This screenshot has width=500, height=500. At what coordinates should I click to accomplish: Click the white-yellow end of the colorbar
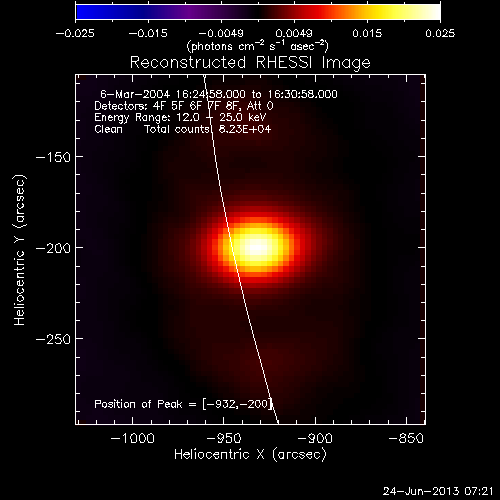tap(430, 12)
